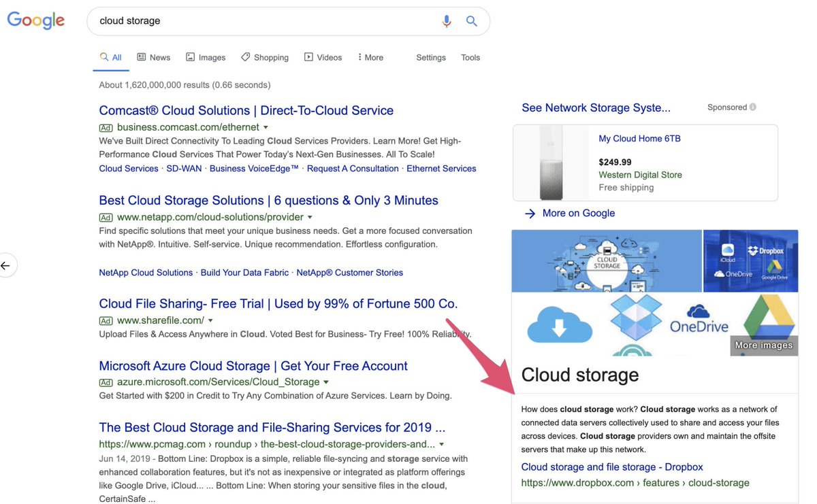Open Microsoft Azure Cloud Storage ad headline
Image resolution: width=817 pixels, height=504 pixels.
tap(253, 366)
